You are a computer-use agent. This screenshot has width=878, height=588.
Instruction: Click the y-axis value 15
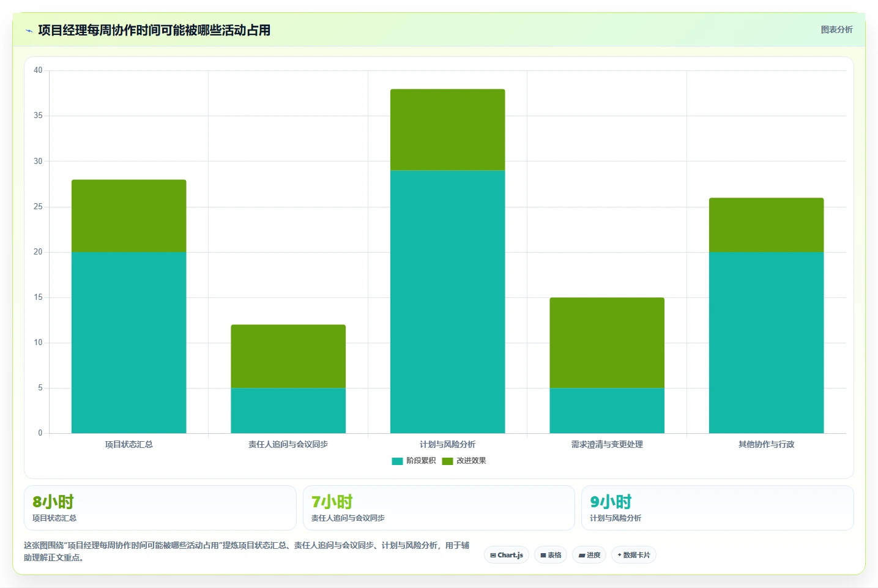pyautogui.click(x=38, y=297)
